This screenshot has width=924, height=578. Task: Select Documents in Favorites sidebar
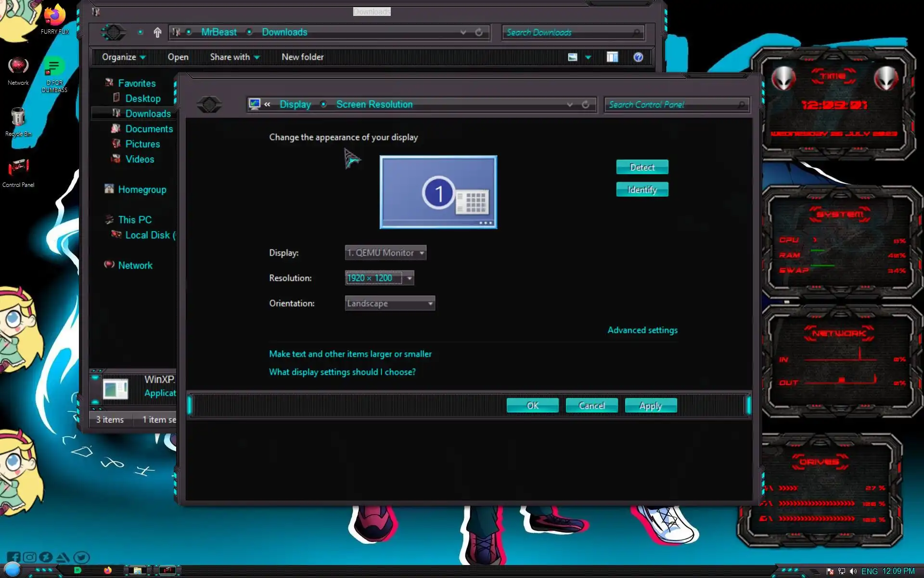click(x=149, y=129)
